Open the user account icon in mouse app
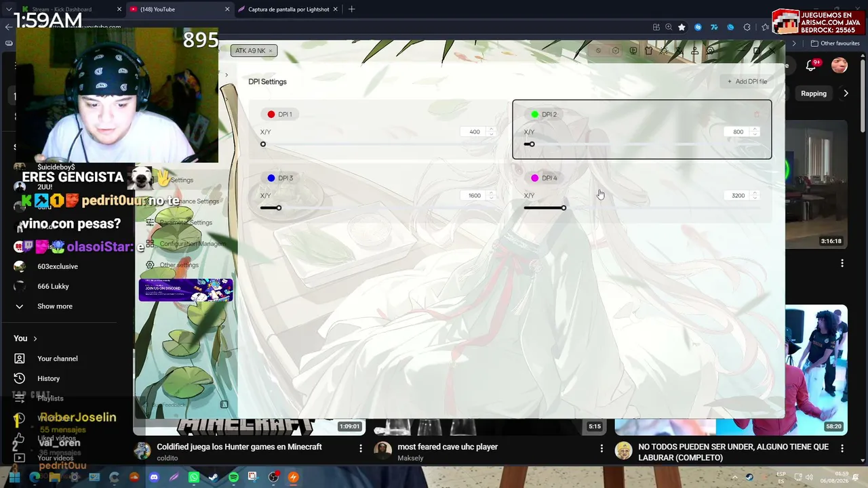 695,51
